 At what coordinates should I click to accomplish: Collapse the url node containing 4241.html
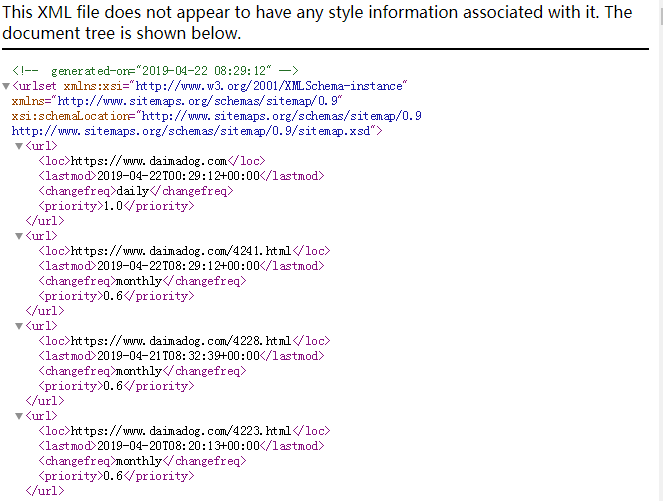(x=19, y=236)
